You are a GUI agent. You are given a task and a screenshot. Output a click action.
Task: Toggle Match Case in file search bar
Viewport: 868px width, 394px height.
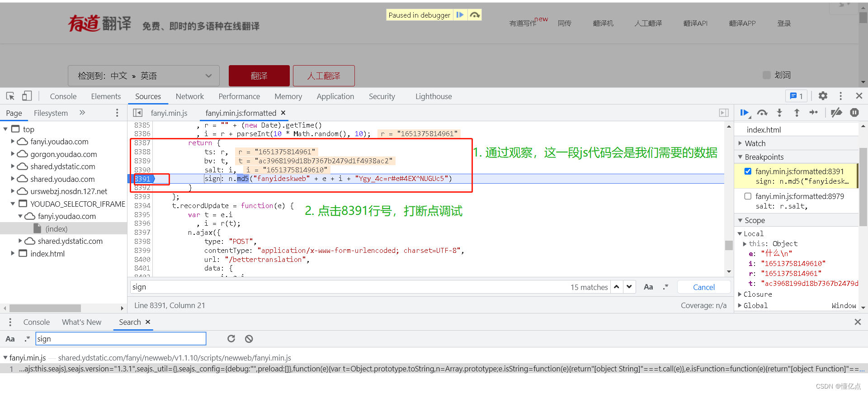point(648,287)
